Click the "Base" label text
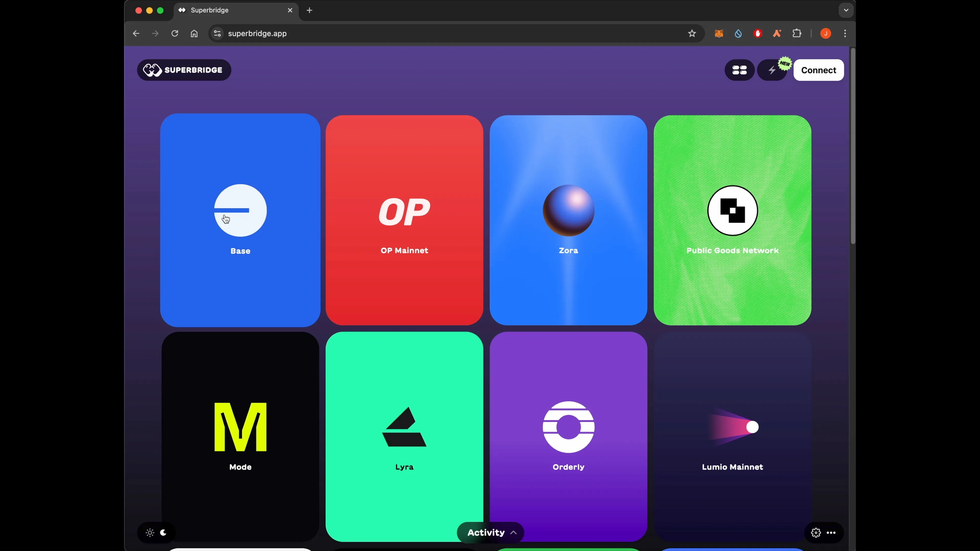The image size is (980, 551). coord(240,251)
